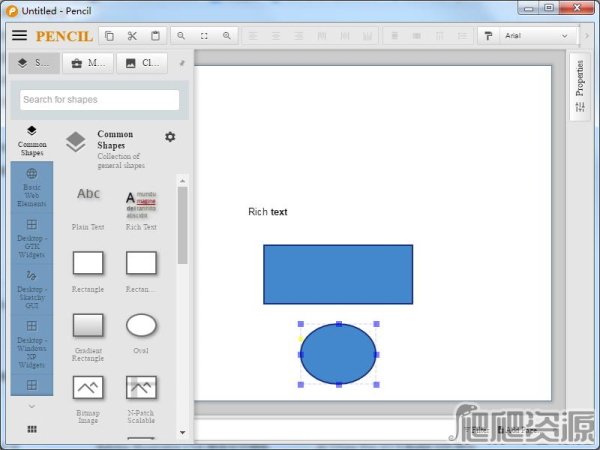
Task: Open the hamburger main menu
Action: point(19,35)
